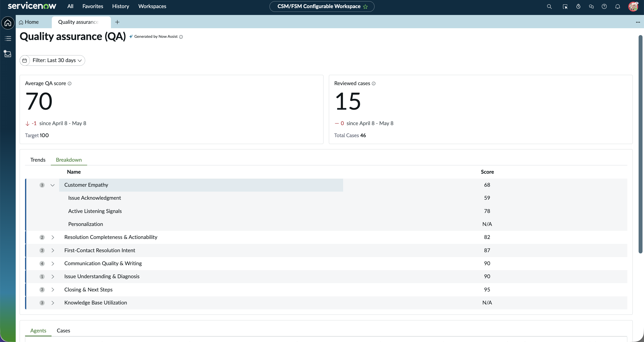This screenshot has height=342, width=644.
Task: Click the Target 100 text
Action: pyautogui.click(x=37, y=135)
